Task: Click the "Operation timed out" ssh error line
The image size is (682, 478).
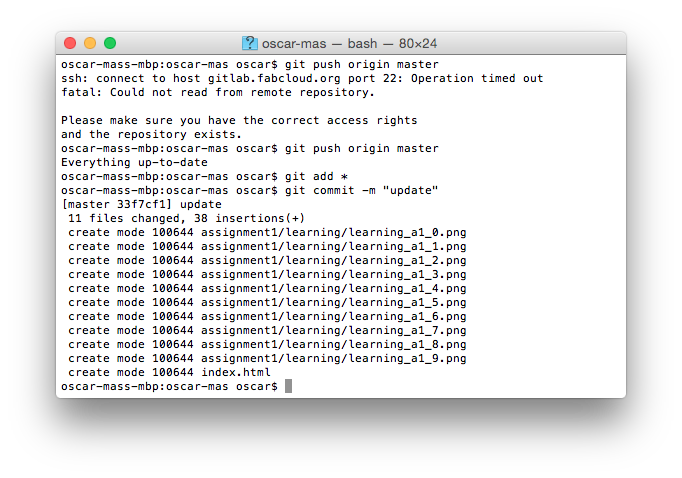Action: (x=302, y=78)
